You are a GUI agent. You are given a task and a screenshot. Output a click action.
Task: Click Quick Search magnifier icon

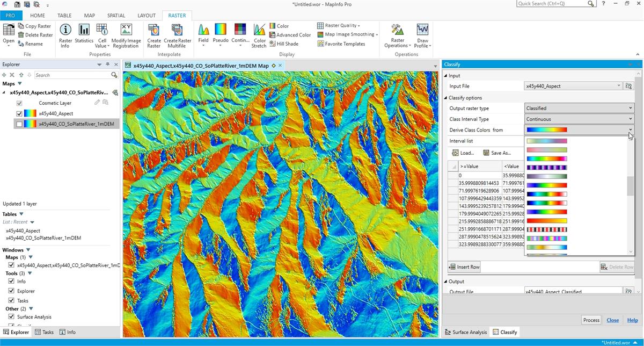tap(591, 4)
